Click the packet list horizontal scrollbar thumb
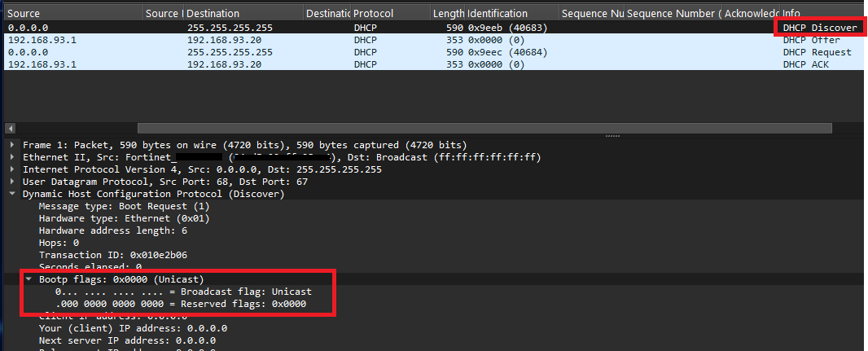Image resolution: width=868 pixels, height=351 pixels. [x=484, y=128]
